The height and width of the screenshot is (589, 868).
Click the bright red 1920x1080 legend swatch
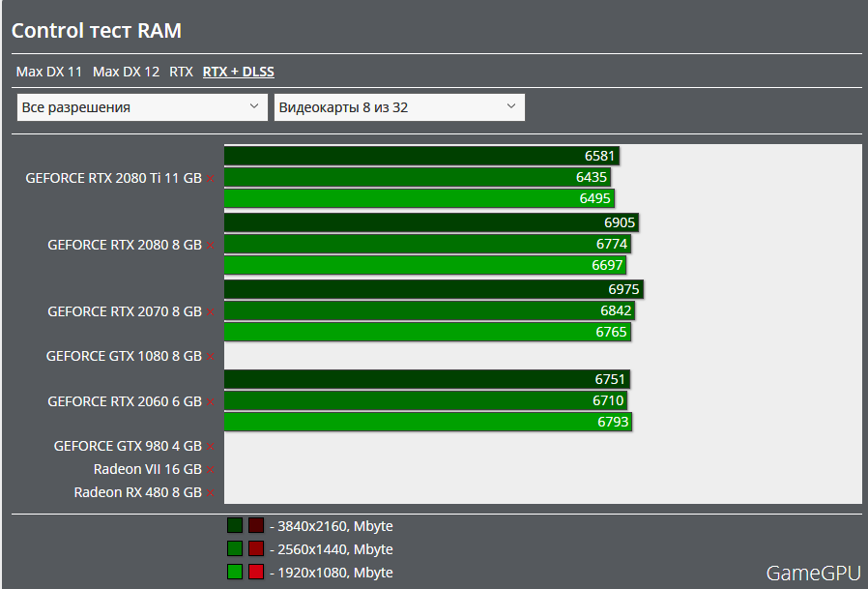click(256, 572)
